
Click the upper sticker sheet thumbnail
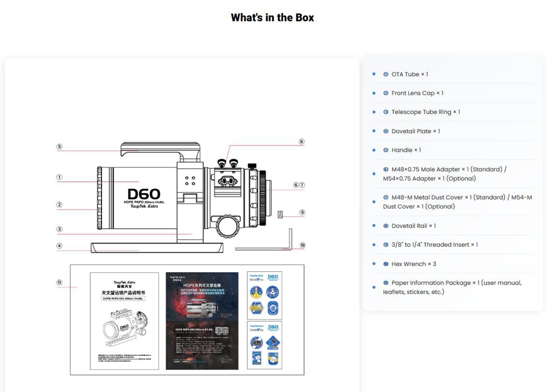pyautogui.click(x=264, y=295)
